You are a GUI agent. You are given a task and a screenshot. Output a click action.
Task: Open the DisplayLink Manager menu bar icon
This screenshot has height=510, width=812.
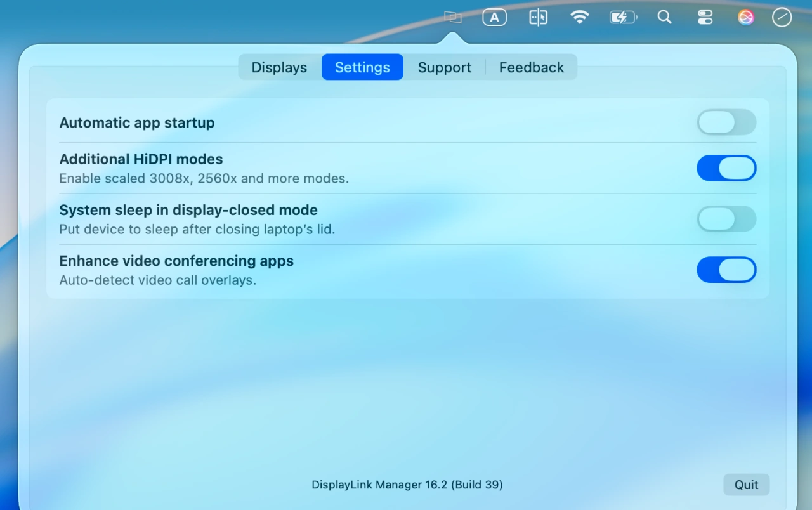tap(452, 17)
